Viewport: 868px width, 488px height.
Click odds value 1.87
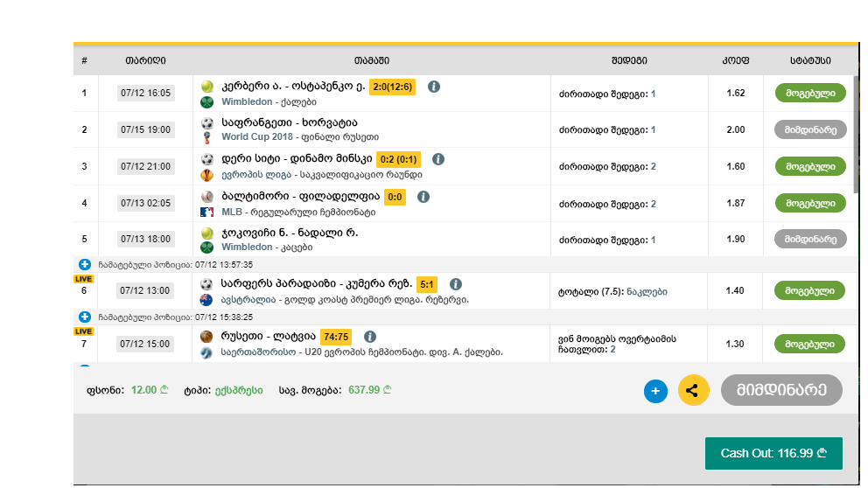click(736, 203)
